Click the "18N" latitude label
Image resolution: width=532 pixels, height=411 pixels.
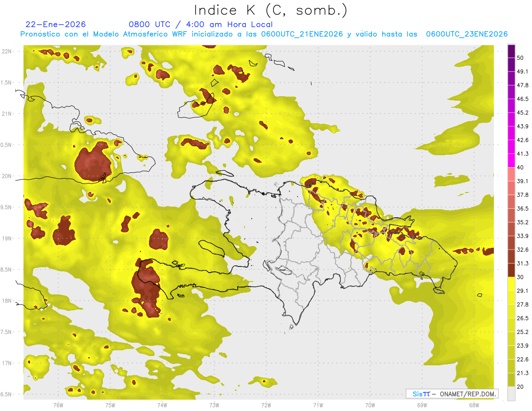point(7,301)
